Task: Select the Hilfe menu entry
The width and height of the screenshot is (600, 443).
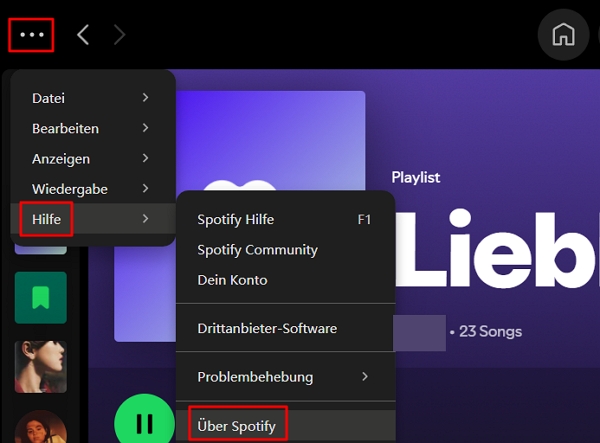Action: (93, 219)
